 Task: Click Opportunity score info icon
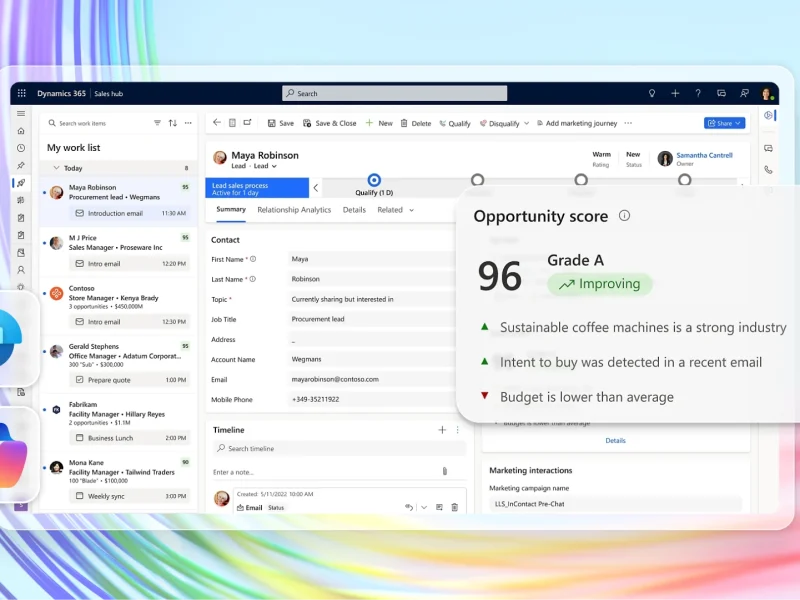tap(624, 215)
